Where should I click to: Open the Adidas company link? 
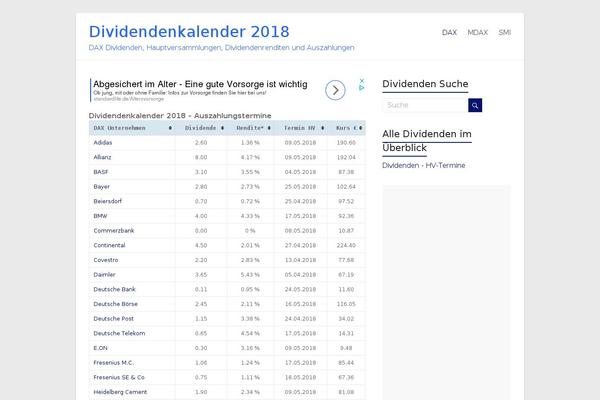tap(103, 142)
